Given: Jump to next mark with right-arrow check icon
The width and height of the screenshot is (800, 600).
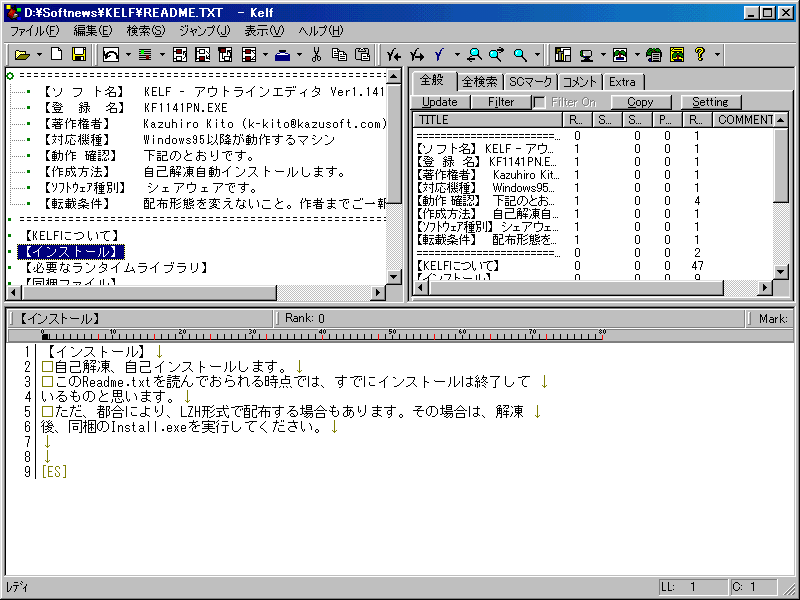Looking at the screenshot, I should click(417, 55).
